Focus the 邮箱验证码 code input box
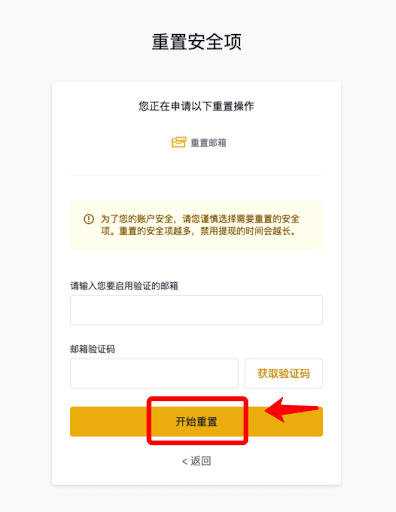 pos(154,373)
